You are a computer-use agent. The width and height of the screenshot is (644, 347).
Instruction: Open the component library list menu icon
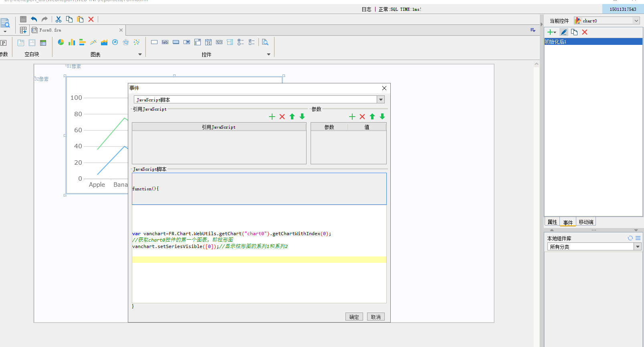(x=638, y=238)
